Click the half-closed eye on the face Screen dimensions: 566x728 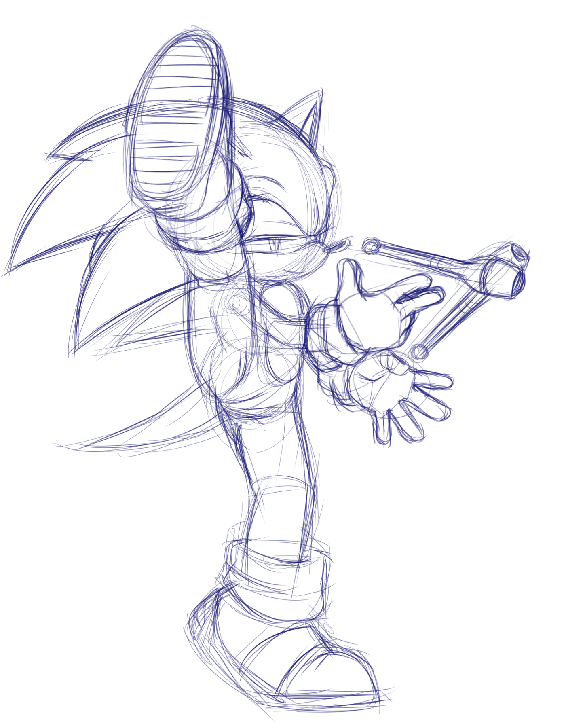(276, 244)
